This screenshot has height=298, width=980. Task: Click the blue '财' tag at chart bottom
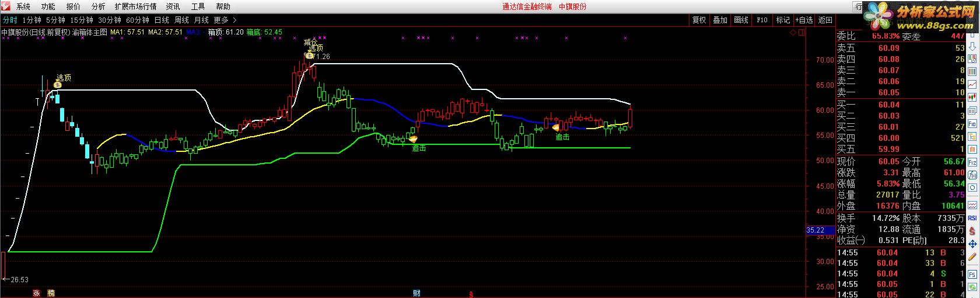click(x=416, y=293)
